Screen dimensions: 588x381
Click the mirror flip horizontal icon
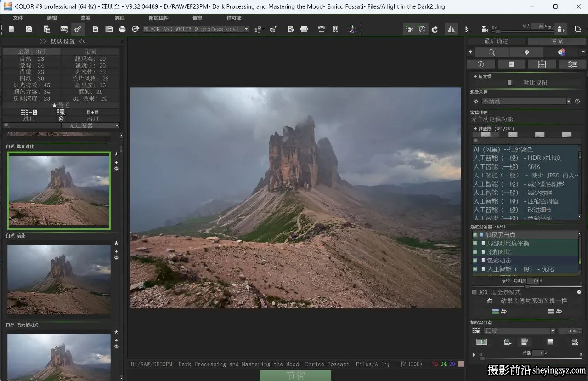[x=451, y=29]
